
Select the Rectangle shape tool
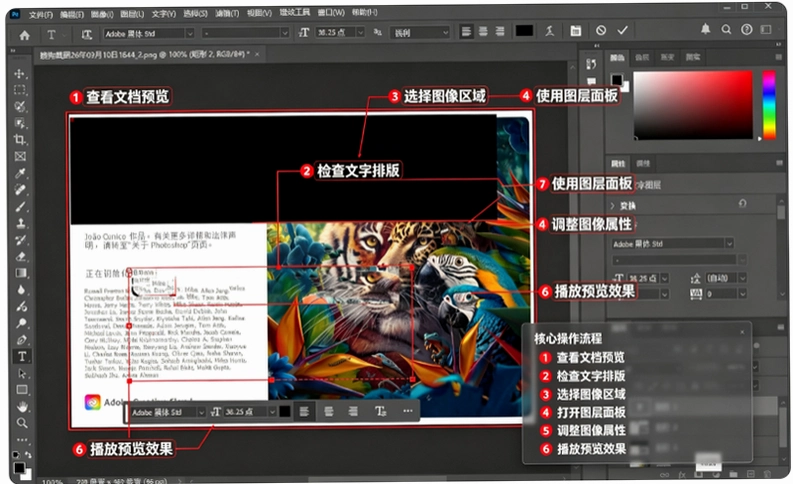(22, 390)
